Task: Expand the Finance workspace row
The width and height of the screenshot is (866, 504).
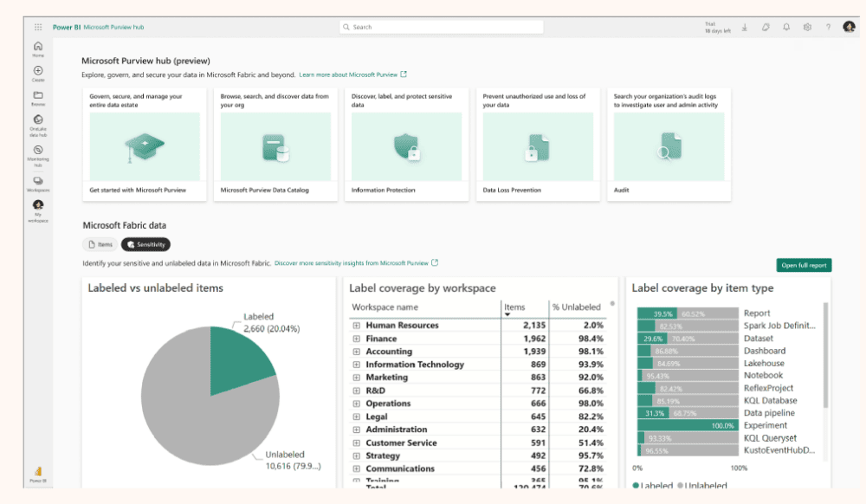Action: click(x=357, y=339)
